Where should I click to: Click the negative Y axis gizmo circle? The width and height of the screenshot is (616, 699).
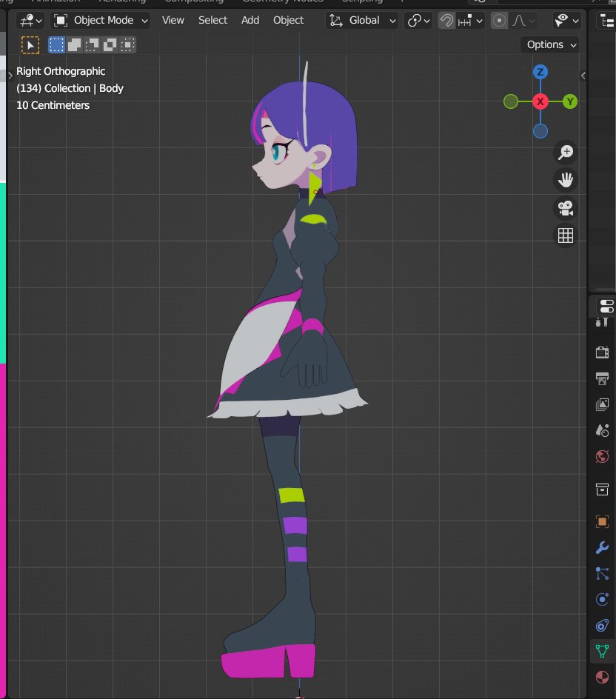tap(511, 101)
